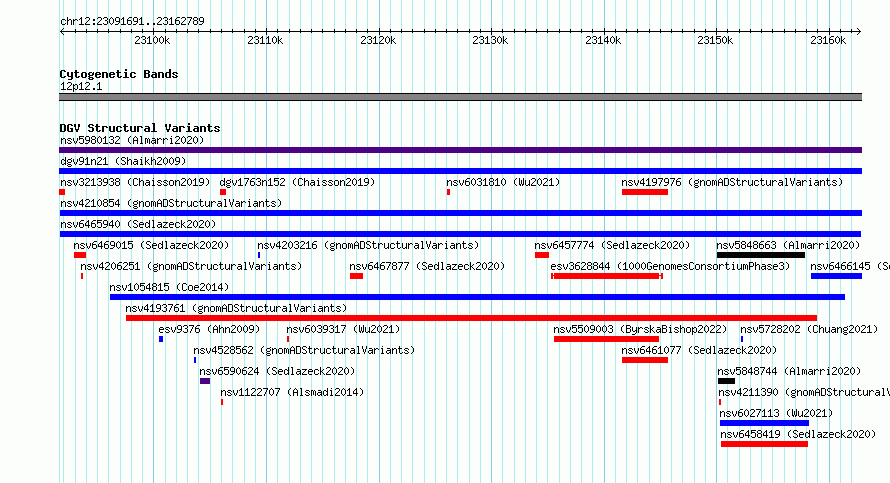The width and height of the screenshot is (890, 483).
Task: Click the Cytogenetic Bands track title
Action: [119, 74]
